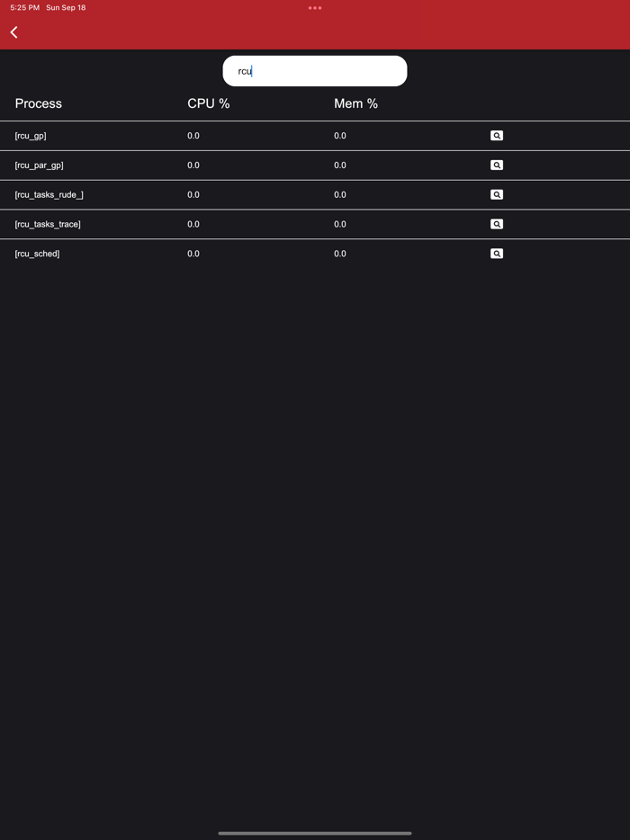Viewport: 630px width, 840px height.
Task: Tap the three-dot multitasking indicator at top
Action: tap(315, 8)
